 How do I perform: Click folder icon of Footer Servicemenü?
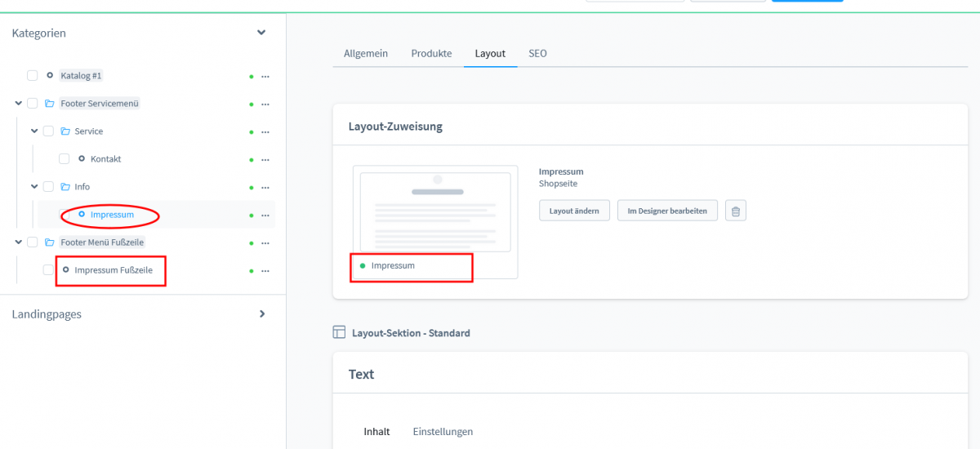click(x=49, y=104)
